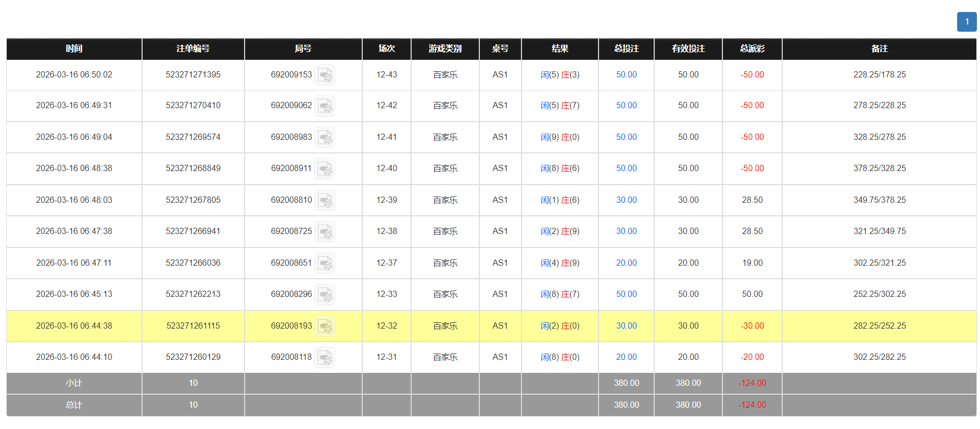Click total bet 30.00 link for 06:48:03 row

626,200
